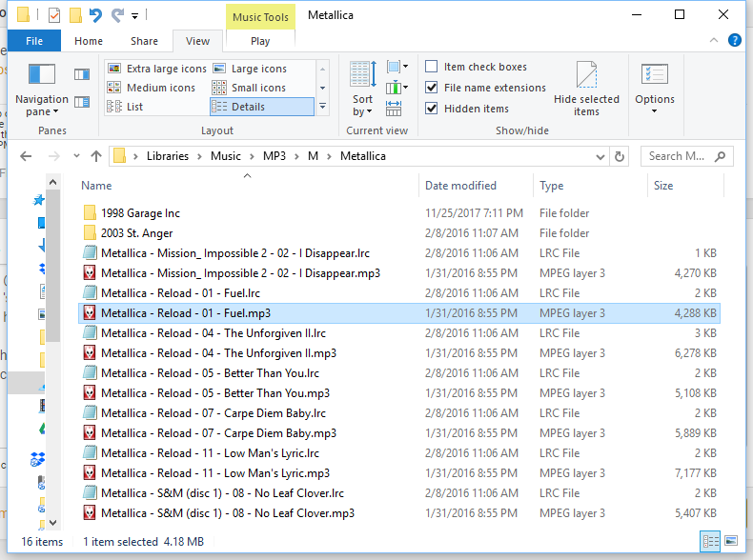
Task: Open address bar history dropdown
Action: point(600,156)
